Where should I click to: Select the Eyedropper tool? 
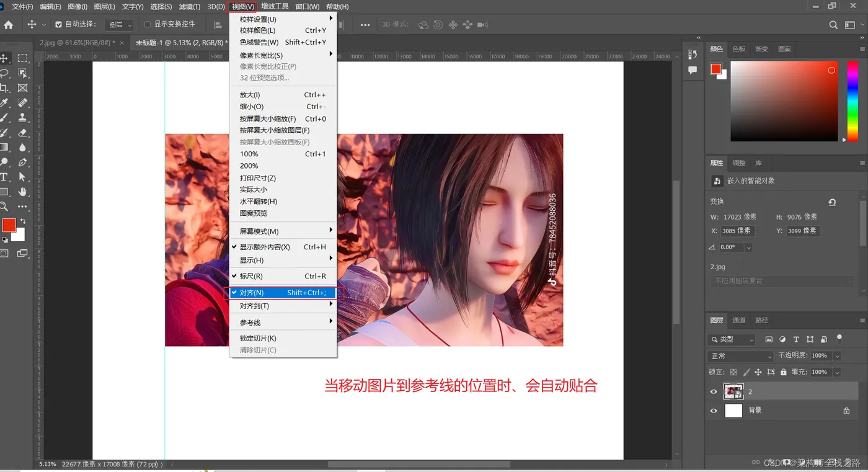4,103
